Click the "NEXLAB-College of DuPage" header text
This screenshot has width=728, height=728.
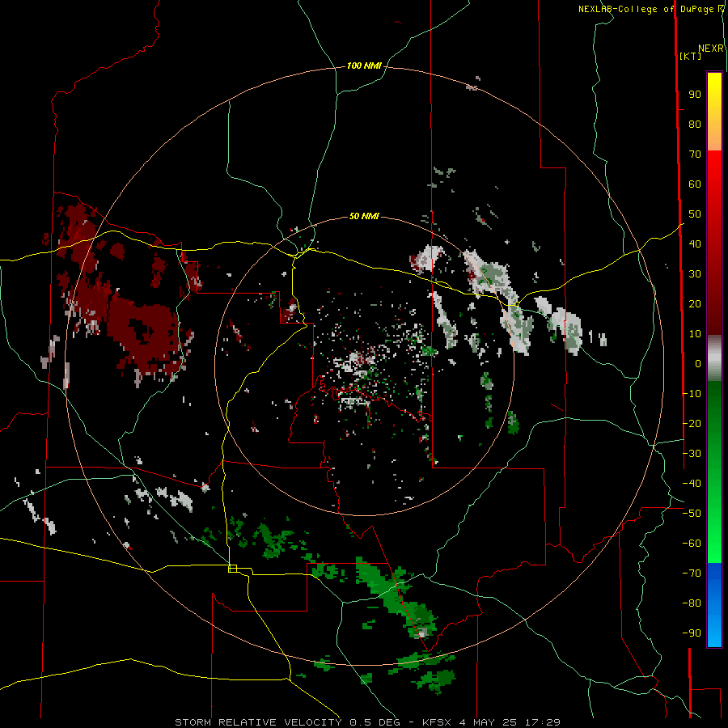pos(648,9)
